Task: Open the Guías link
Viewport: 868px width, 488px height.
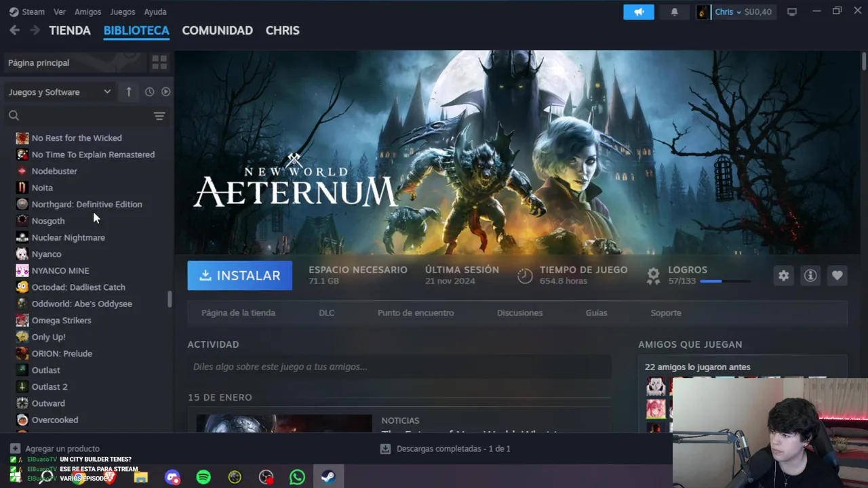Action: click(597, 312)
